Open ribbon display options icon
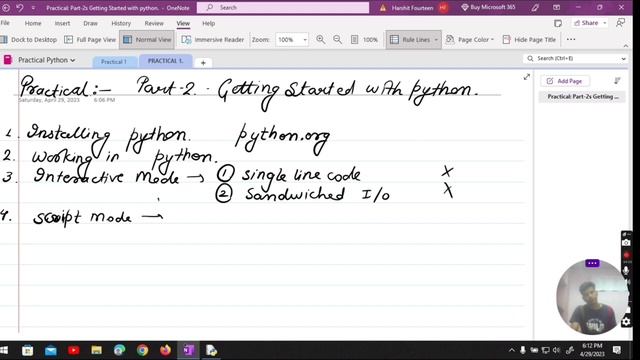The height and width of the screenshot is (360, 640). pos(556,7)
